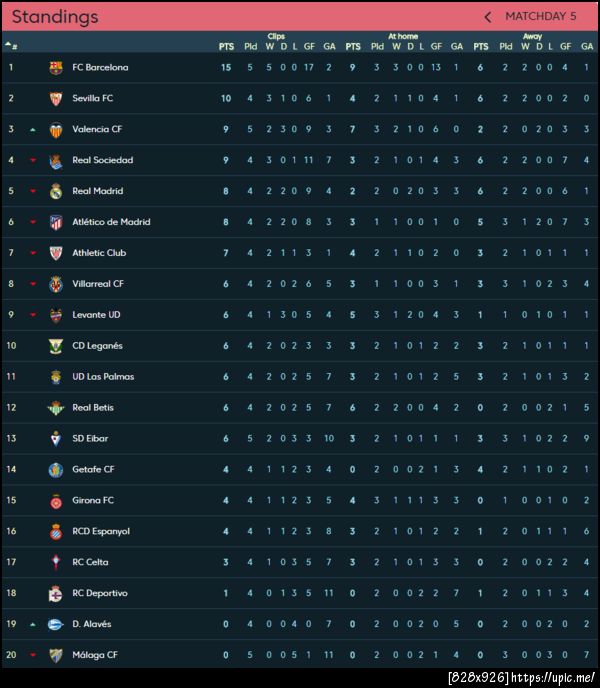Sort by the At home PTS column header
The image size is (600, 688).
pos(353,46)
